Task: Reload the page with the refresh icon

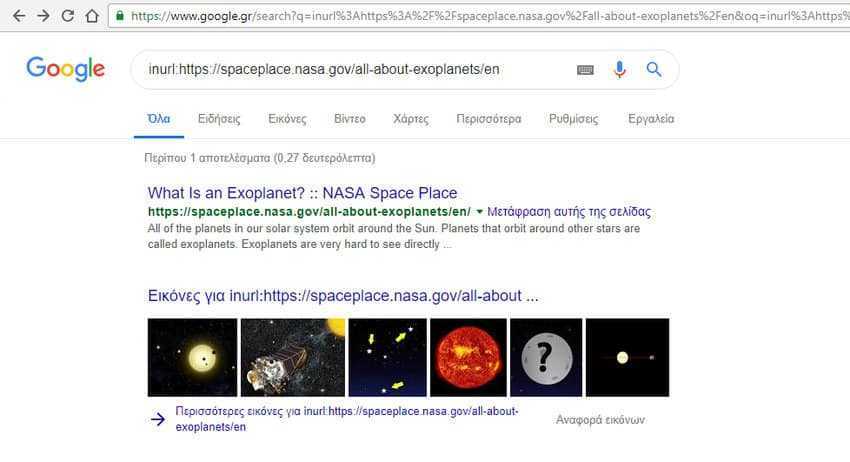Action: [x=68, y=16]
